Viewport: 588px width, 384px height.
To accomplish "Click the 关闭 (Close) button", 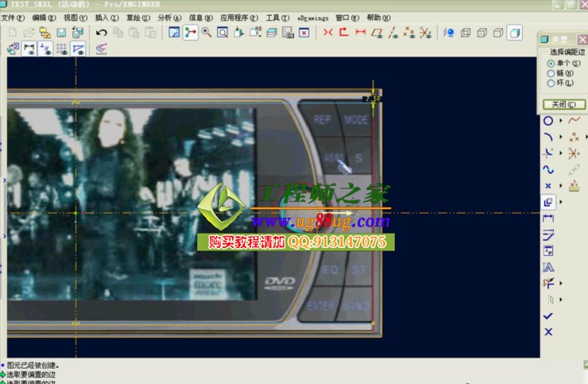I will click(x=563, y=104).
